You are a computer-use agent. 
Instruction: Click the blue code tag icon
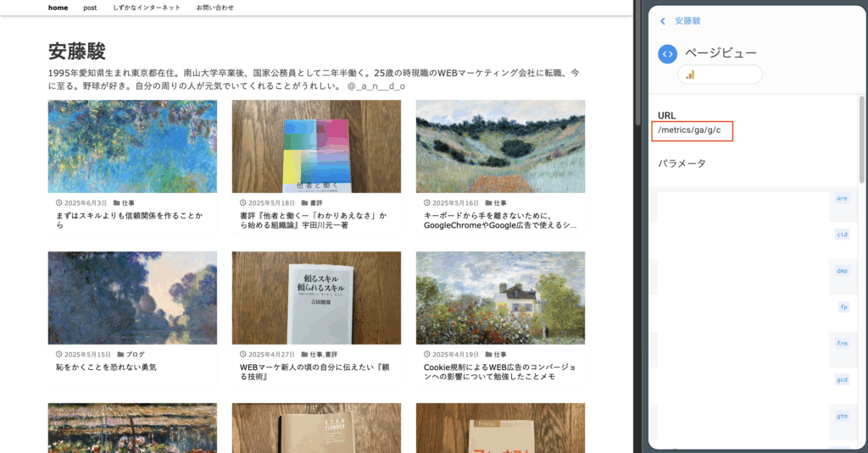[668, 54]
